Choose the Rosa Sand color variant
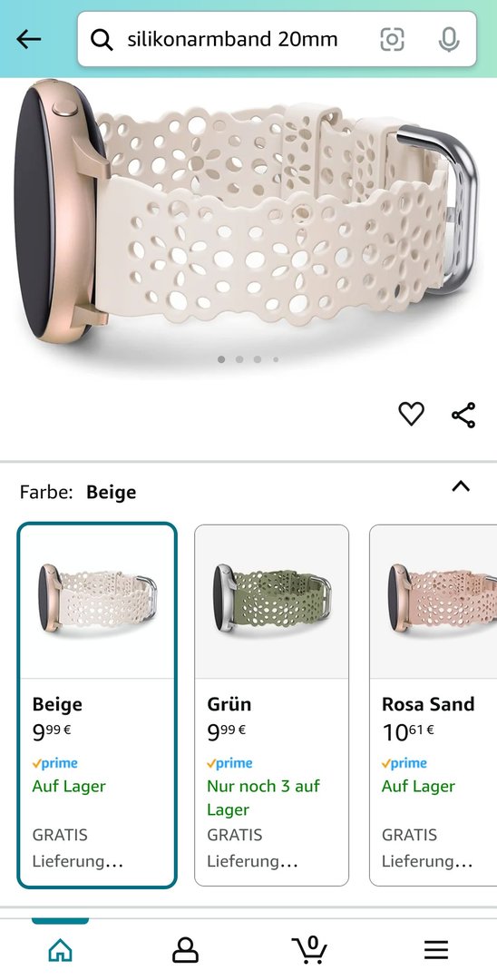 (434, 705)
